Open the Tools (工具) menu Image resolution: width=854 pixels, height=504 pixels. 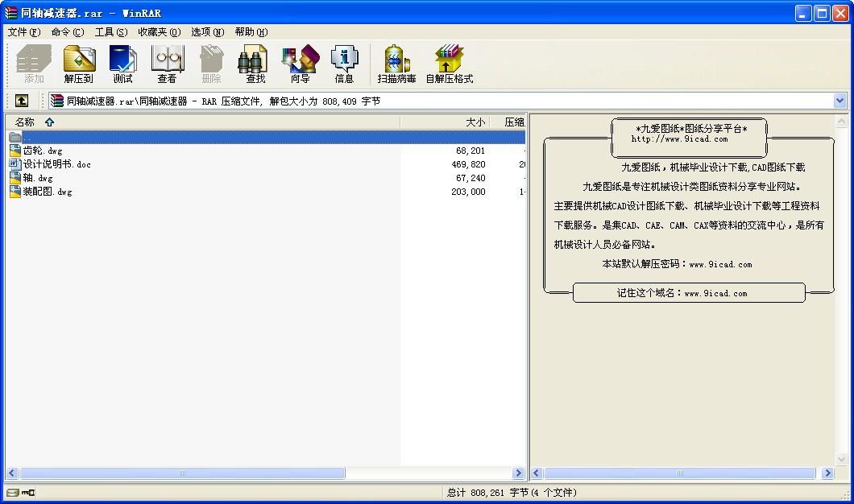tap(110, 32)
